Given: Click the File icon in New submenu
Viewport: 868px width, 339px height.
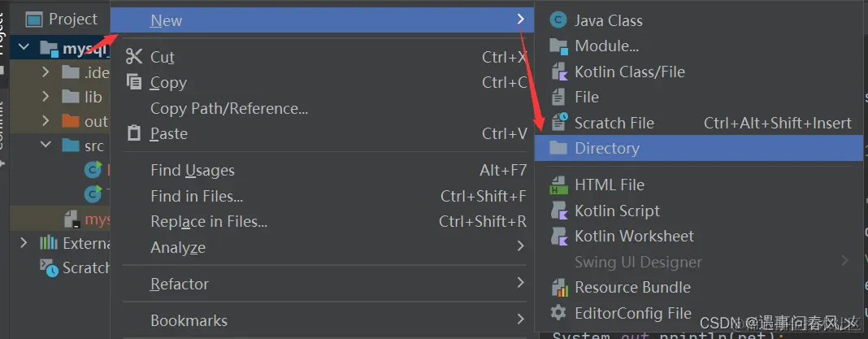Looking at the screenshot, I should [x=558, y=98].
